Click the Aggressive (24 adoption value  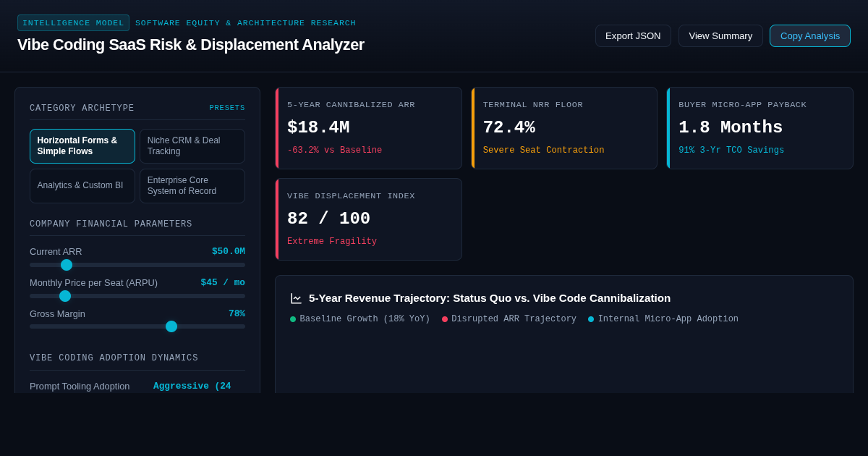point(192,386)
